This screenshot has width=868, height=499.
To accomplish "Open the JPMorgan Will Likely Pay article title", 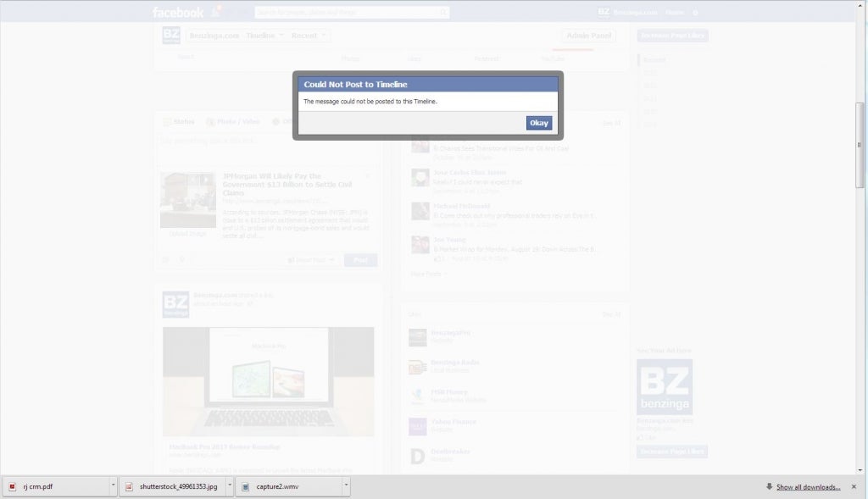I will 287,184.
